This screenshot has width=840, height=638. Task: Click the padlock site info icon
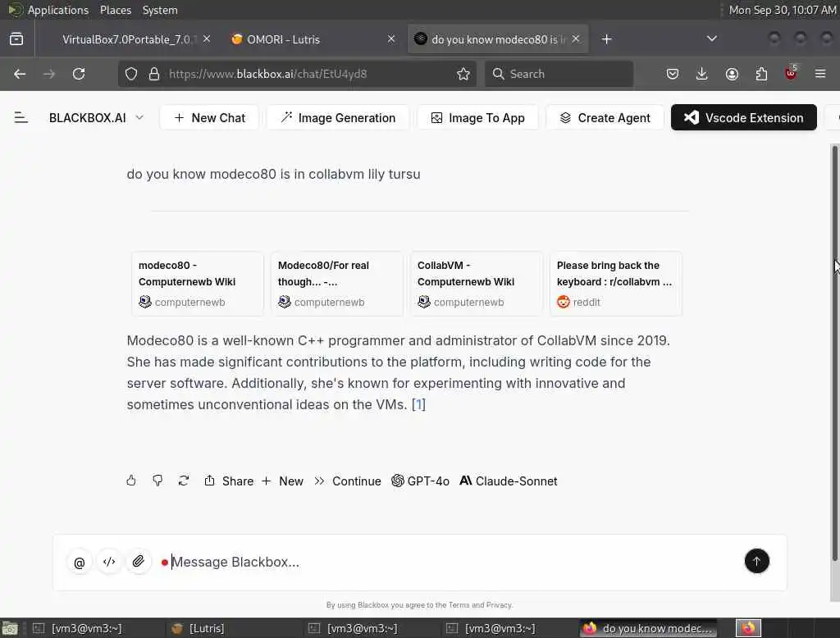click(154, 74)
